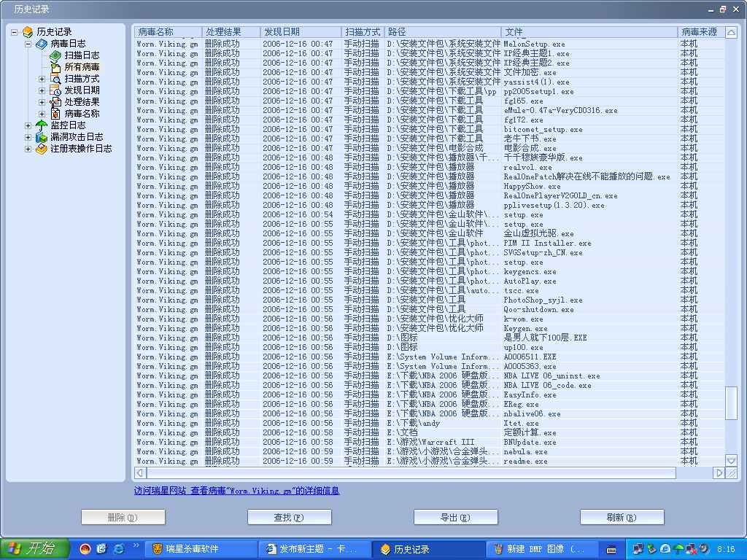
Task: Click the 发现日期 calendar clock icon
Action: pyautogui.click(x=55, y=90)
